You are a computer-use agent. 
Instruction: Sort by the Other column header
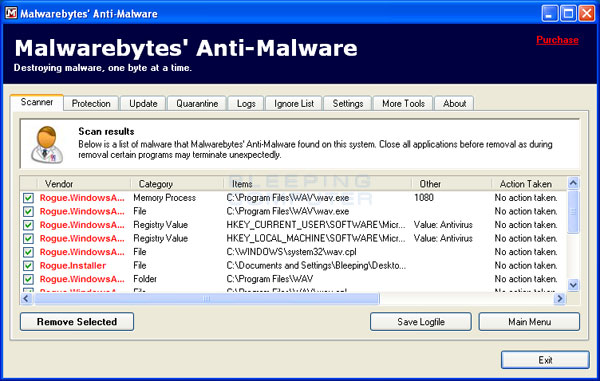[x=452, y=184]
